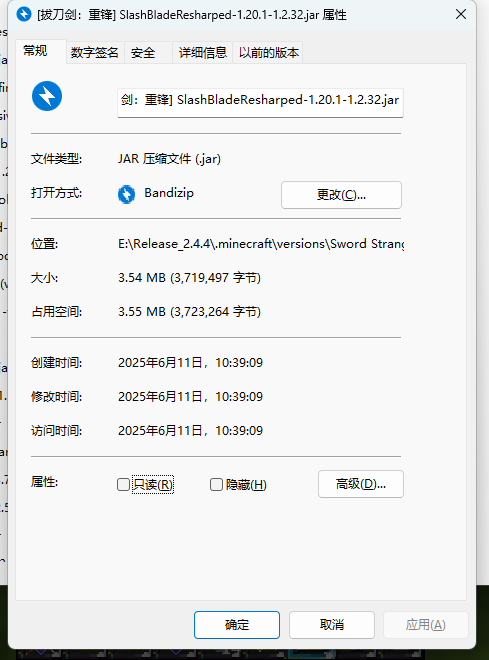Click the 更改(C)... button
This screenshot has height=660, width=489.
[x=341, y=195]
